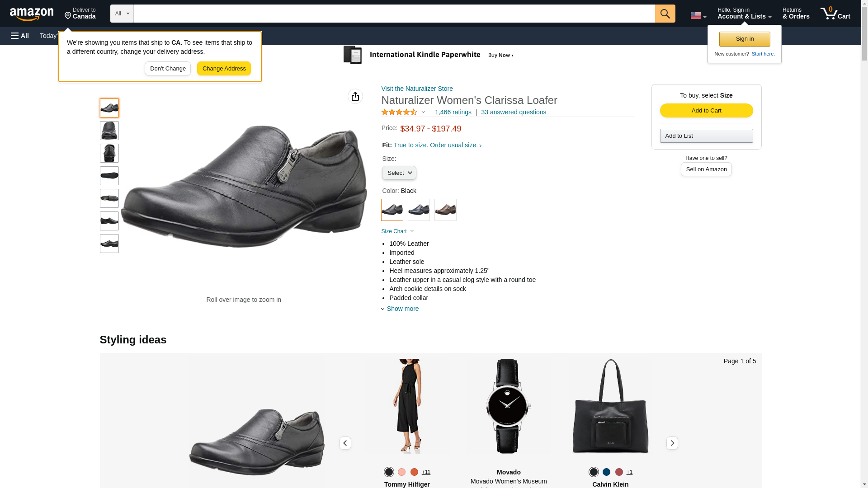Viewport: 868px width, 488px height.
Task: Click the search magnifier button
Action: click(x=665, y=14)
